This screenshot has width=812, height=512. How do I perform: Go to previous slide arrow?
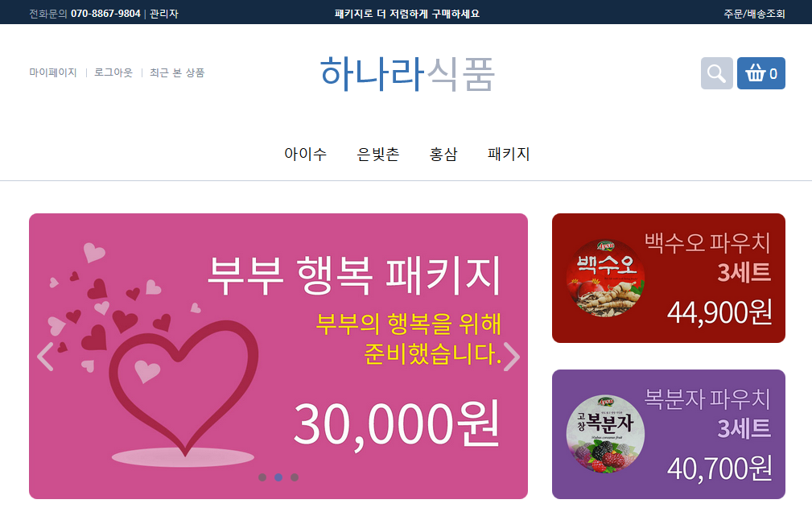pos(46,357)
